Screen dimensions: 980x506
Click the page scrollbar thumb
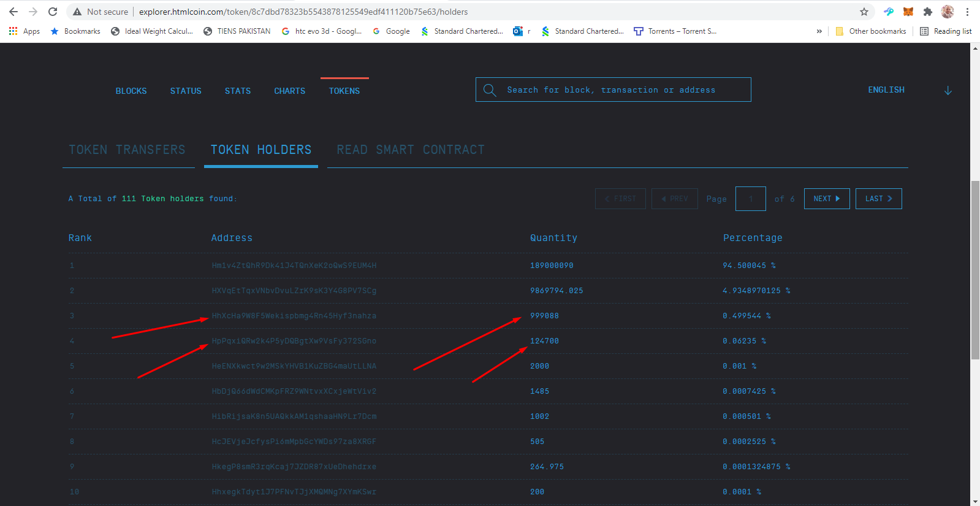pos(975,270)
